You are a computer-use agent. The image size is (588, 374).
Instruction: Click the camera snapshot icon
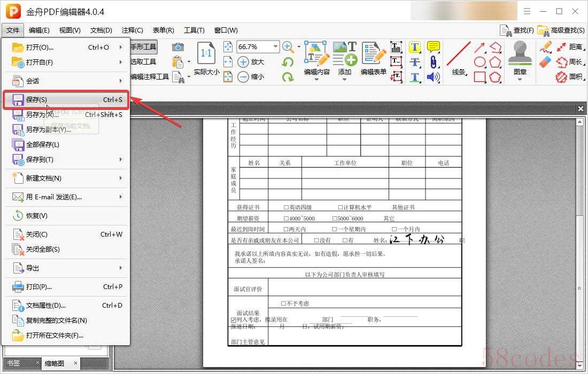[x=178, y=47]
